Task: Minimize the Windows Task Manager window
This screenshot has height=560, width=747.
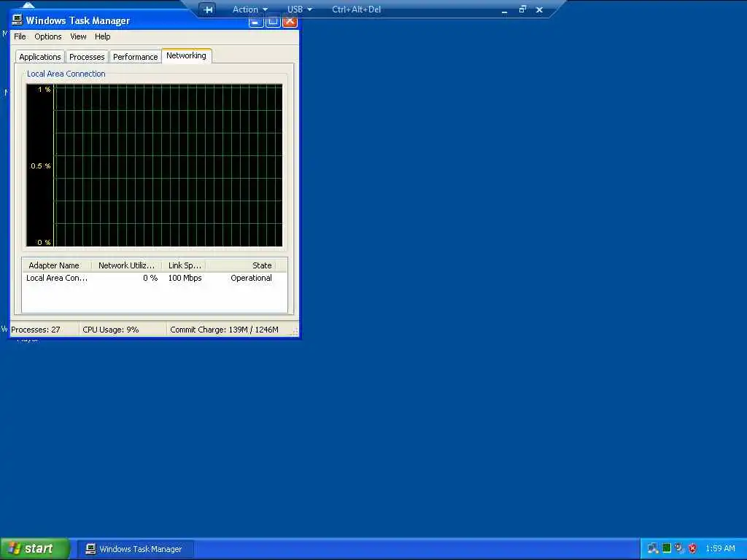Action: [256, 21]
